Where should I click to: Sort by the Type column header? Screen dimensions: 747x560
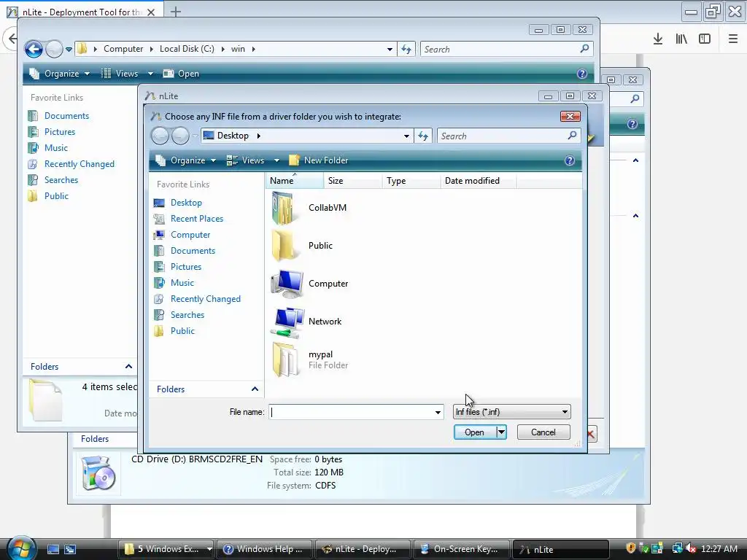point(411,181)
